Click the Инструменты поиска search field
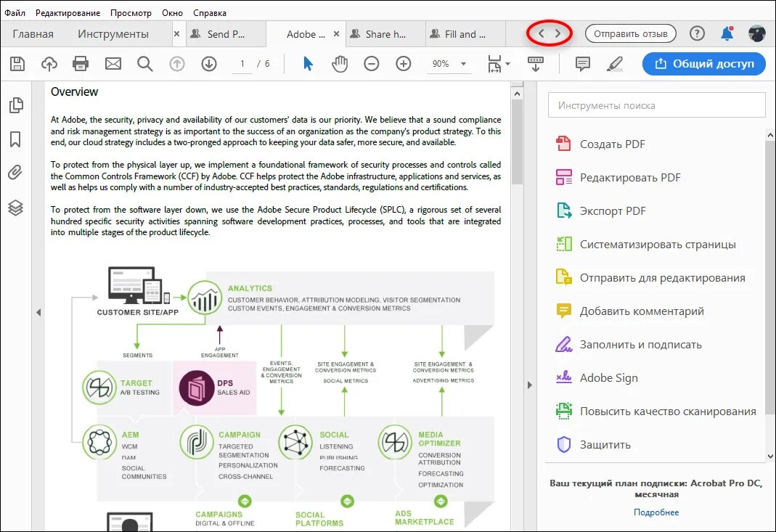Viewport: 776px width, 532px height. point(656,105)
